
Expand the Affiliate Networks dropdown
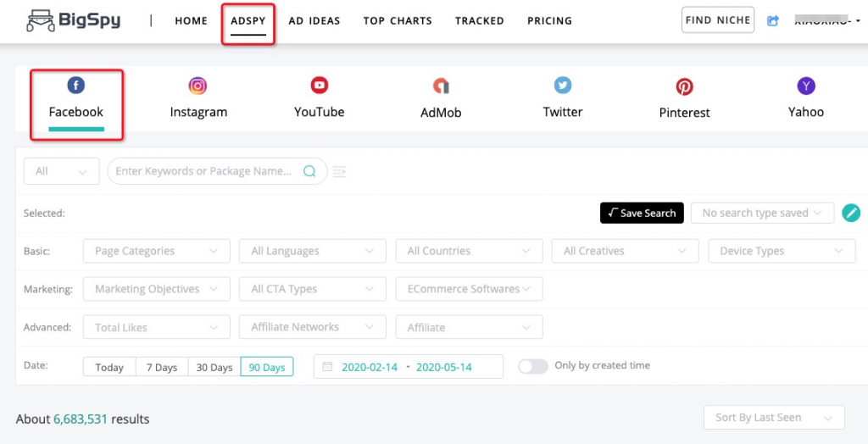(x=313, y=327)
